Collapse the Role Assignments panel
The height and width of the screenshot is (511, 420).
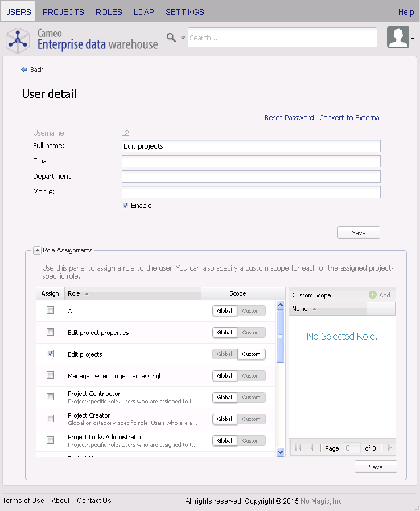tap(37, 250)
